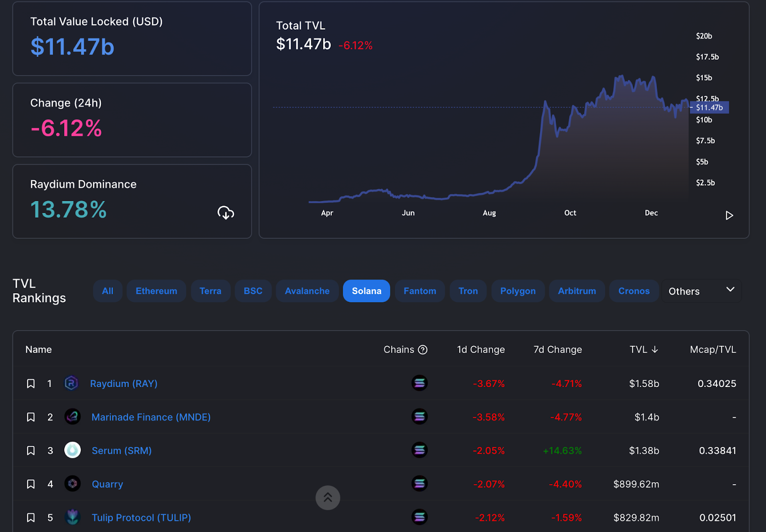
Task: Click the scroll-to-top double chevron button
Action: [x=328, y=498]
